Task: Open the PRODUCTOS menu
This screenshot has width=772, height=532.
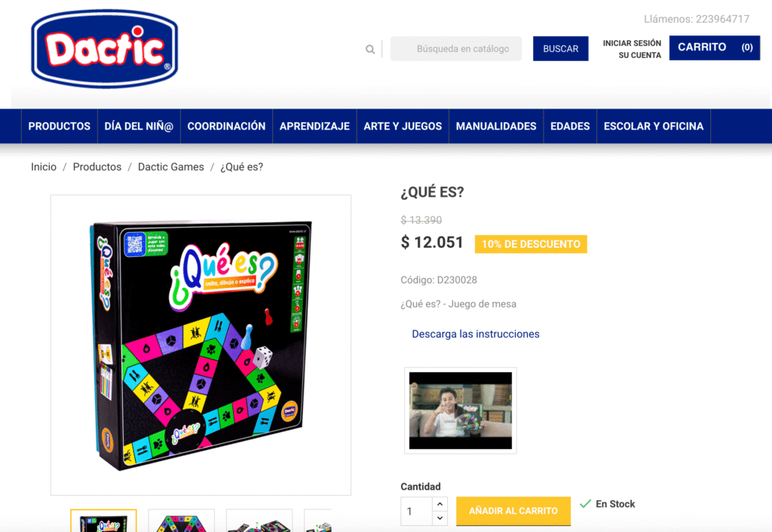Action: coord(59,127)
